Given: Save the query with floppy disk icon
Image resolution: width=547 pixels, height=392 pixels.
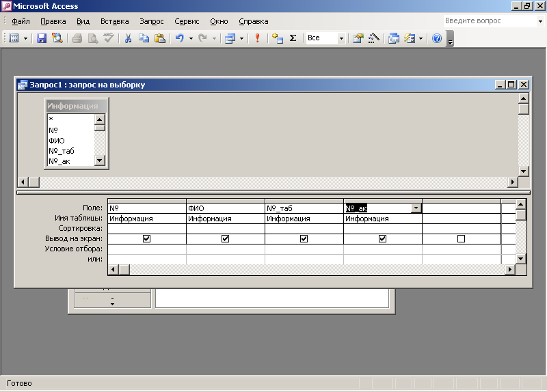Looking at the screenshot, I should coord(42,38).
